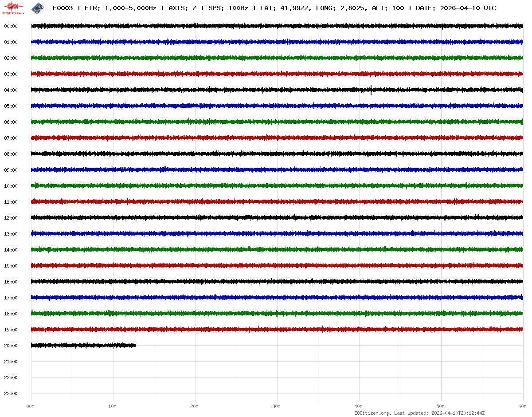Click the 60m minute axis label

(522, 406)
